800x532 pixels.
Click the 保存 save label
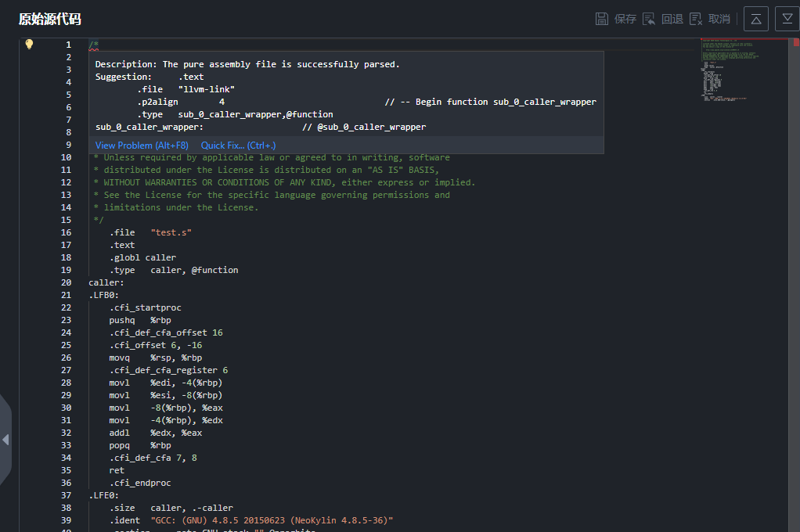(x=625, y=19)
